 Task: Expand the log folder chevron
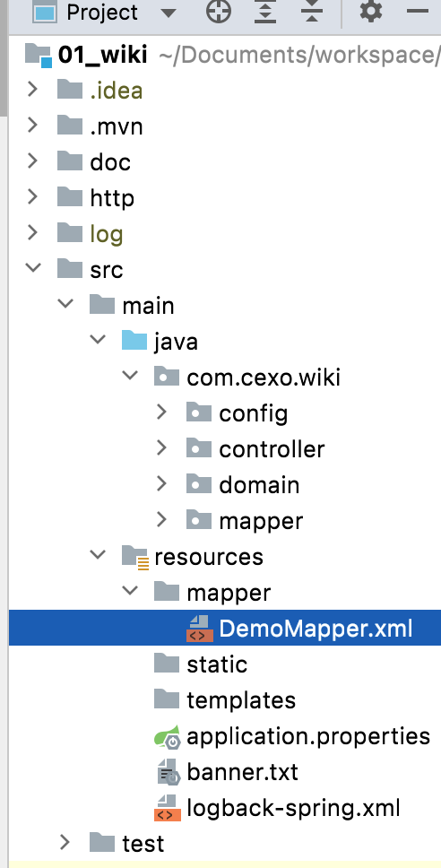(32, 233)
